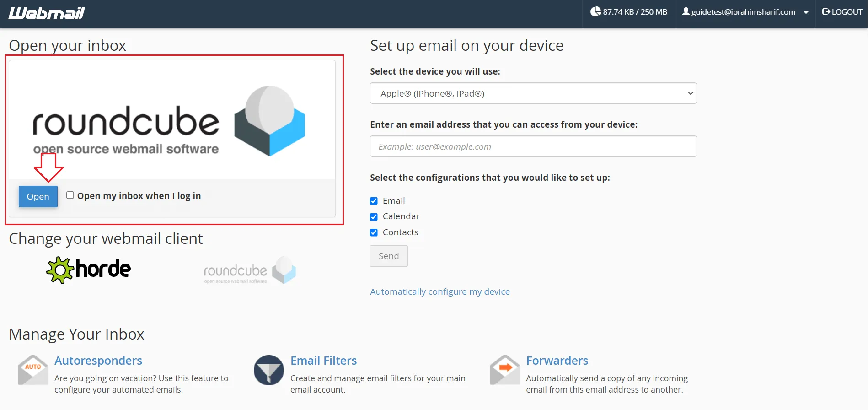Open "Automatically configure my device" link
Image resolution: width=868 pixels, height=410 pixels.
pos(440,291)
